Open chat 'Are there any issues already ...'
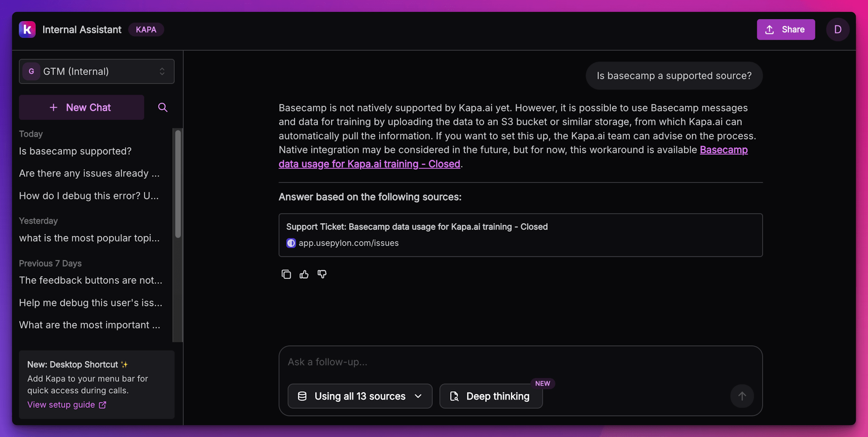The height and width of the screenshot is (437, 868). coord(90,173)
